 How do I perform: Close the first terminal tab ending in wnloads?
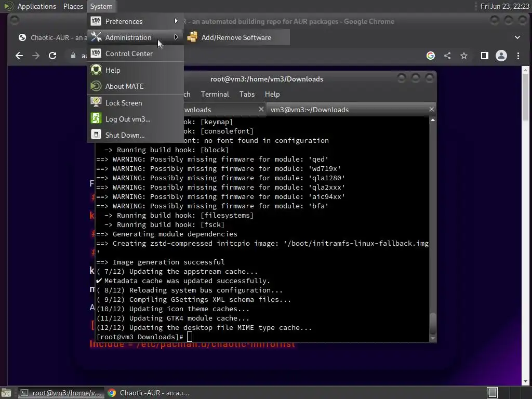tap(261, 109)
